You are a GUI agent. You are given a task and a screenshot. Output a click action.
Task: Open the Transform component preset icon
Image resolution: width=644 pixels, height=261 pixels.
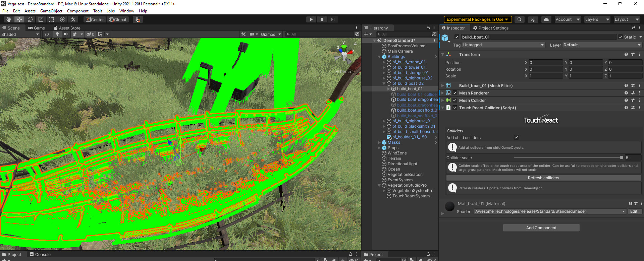tap(633, 54)
